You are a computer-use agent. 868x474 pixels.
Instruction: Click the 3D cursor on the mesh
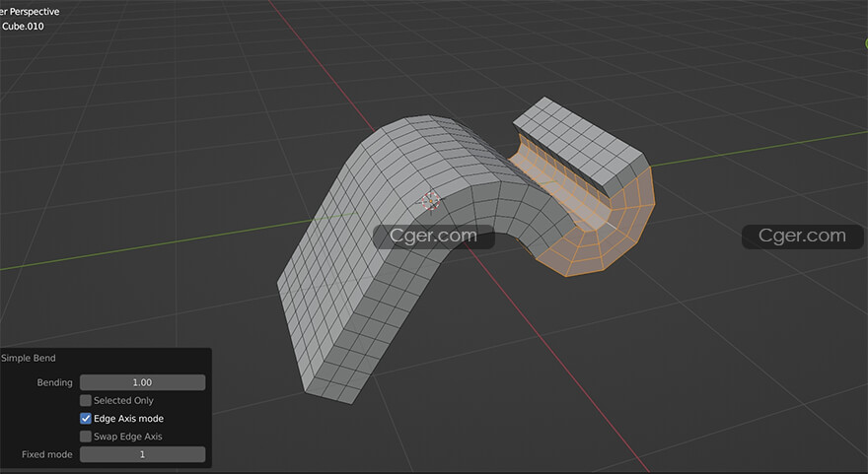pyautogui.click(x=430, y=202)
